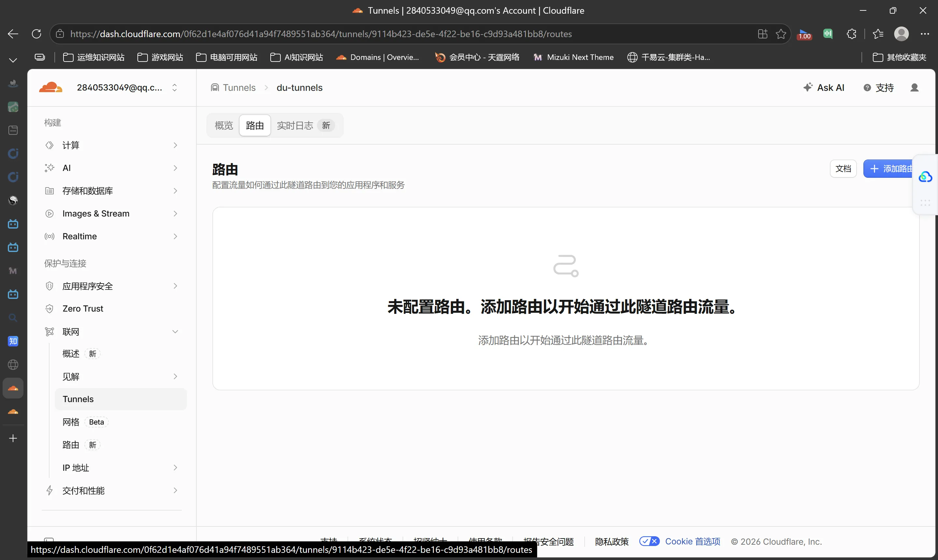Open the 实时日志 tab
This screenshot has width=938, height=560.
[306, 125]
